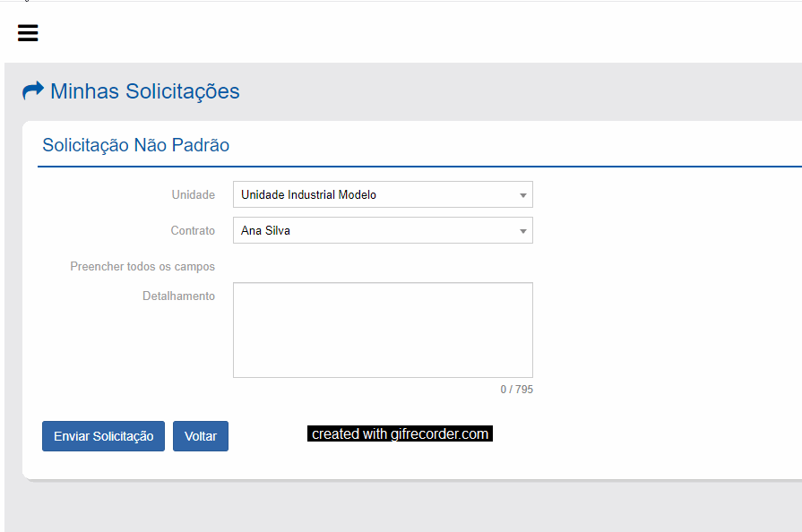Click the bottom edge of the Detalhamento box

tap(383, 377)
